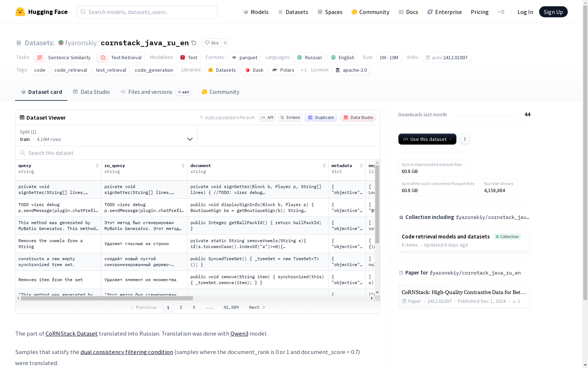Screen dimensions: 588x368
Task: Click the code_generation tag
Action: tap(154, 70)
